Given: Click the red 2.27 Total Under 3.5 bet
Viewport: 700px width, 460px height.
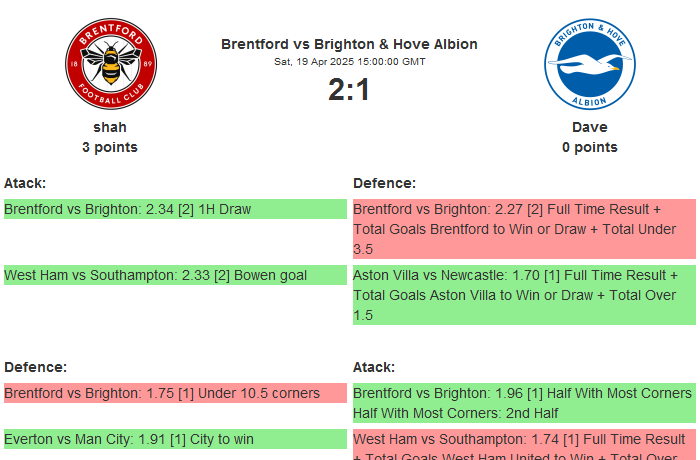Looking at the screenshot, I should pos(524,229).
